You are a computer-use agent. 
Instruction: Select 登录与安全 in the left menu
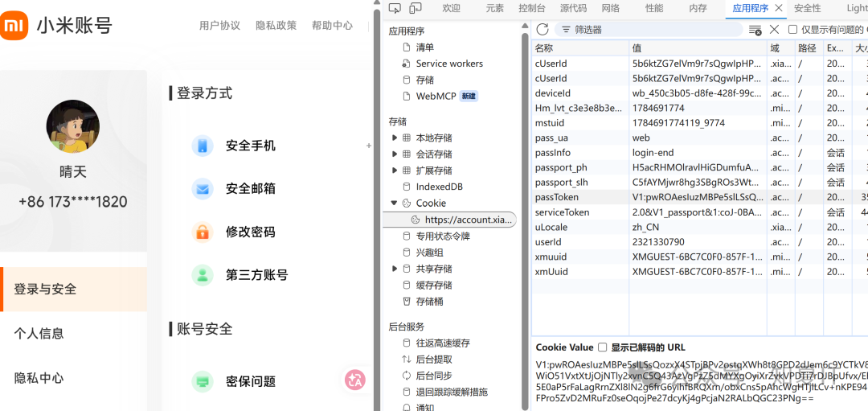pyautogui.click(x=74, y=289)
